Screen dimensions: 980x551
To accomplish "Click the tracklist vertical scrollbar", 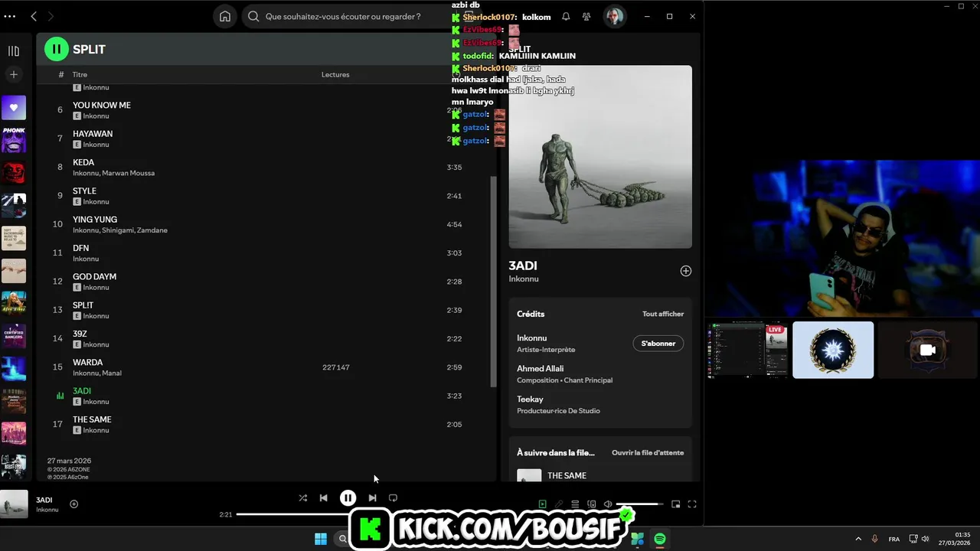I will point(494,281).
